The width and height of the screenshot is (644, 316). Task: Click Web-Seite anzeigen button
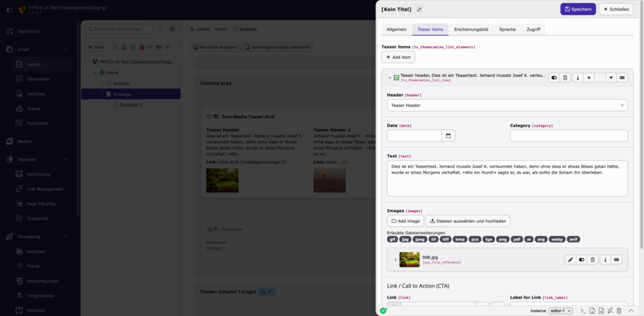214,47
